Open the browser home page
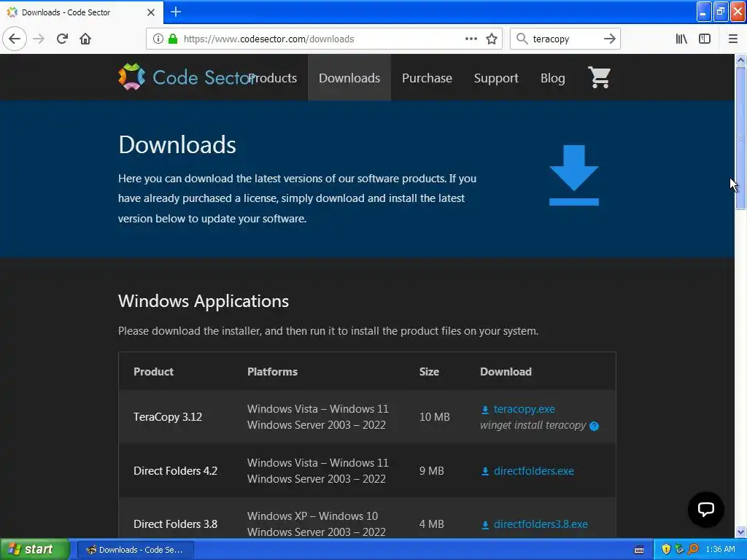 (85, 39)
